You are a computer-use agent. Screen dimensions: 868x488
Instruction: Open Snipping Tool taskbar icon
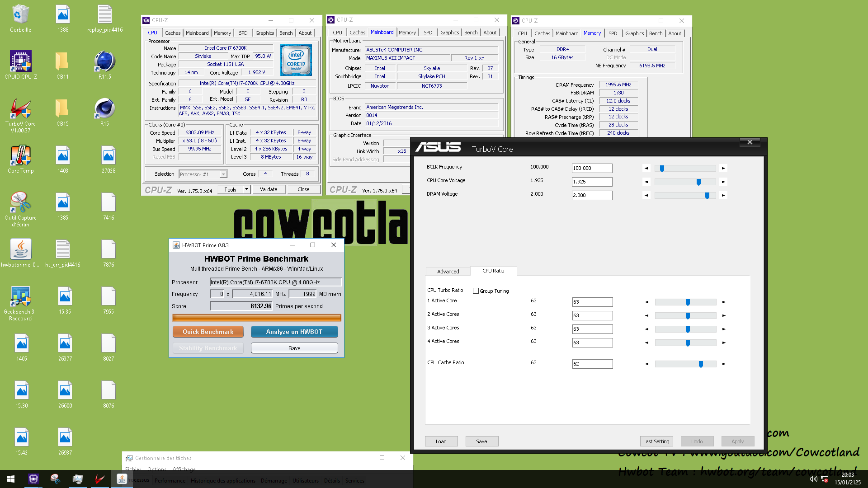tap(55, 479)
